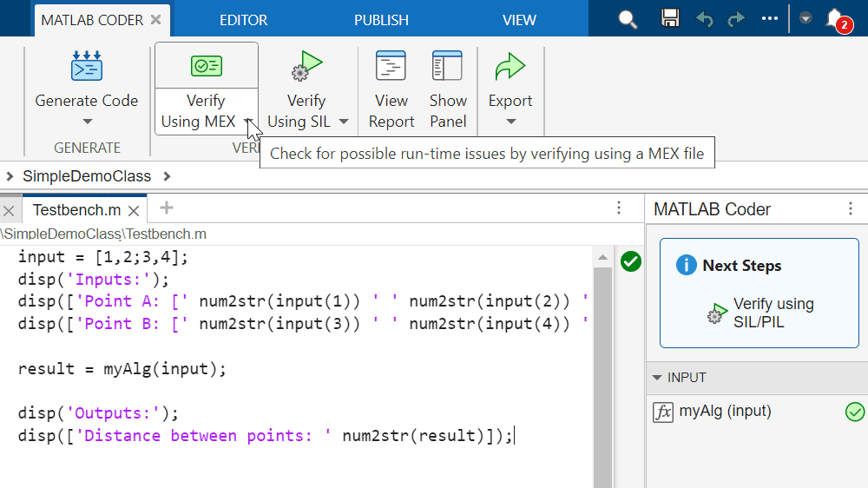
Task: Click the myAlg green status checkmark
Action: 855,412
